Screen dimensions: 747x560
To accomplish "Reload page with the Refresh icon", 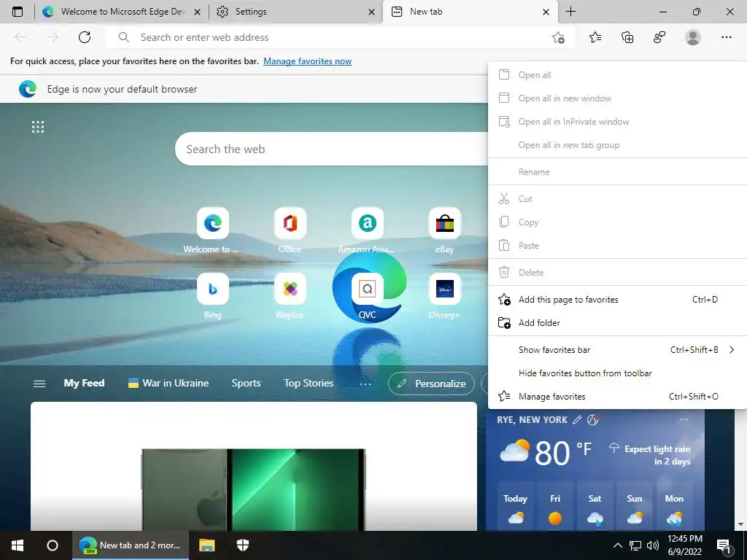I will pos(85,37).
